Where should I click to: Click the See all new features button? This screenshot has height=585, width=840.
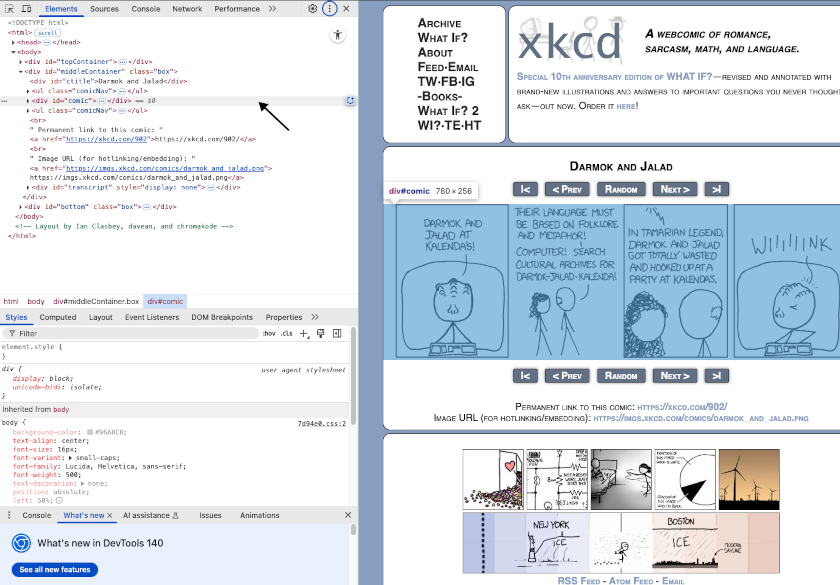[x=55, y=569]
